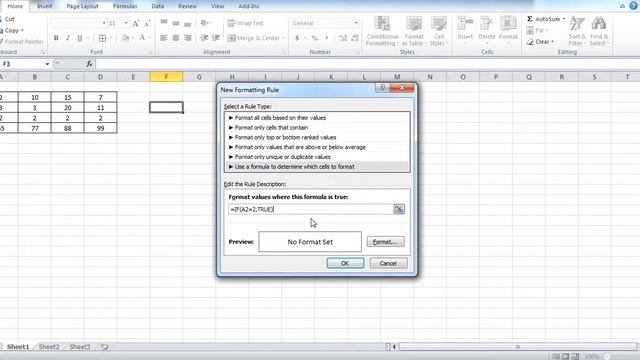
Task: Align text left in Alignment group
Action: (164, 38)
